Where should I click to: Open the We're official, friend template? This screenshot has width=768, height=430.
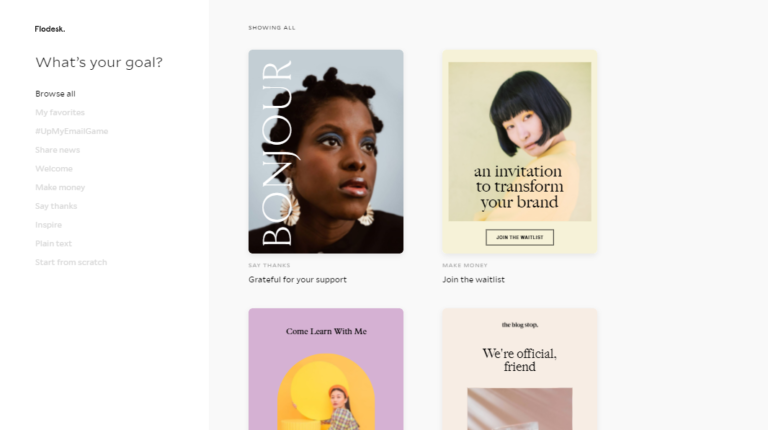(x=520, y=369)
